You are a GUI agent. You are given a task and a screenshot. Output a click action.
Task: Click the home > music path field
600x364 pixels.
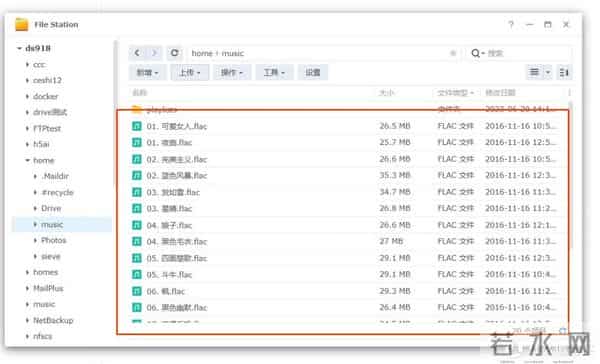(325, 53)
